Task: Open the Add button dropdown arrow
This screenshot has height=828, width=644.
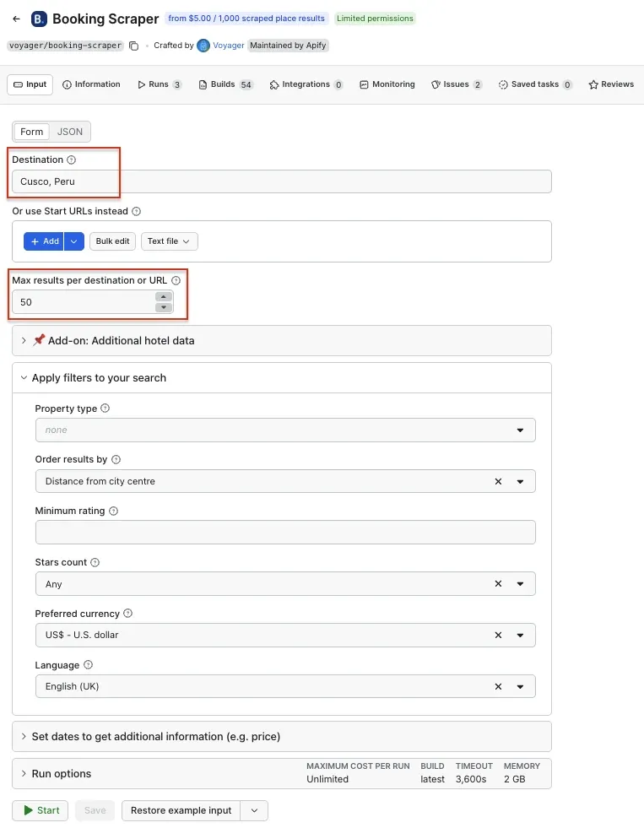Action: [x=74, y=241]
